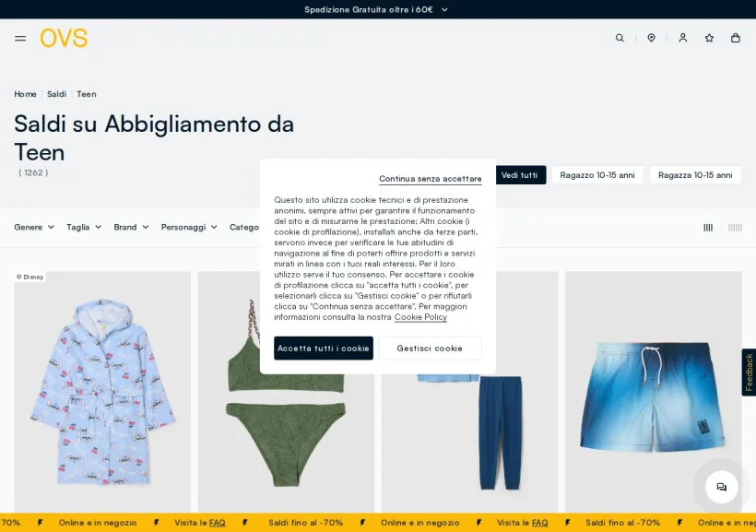Open the store locator pin icon
This screenshot has width=756, height=532.
[x=651, y=38]
